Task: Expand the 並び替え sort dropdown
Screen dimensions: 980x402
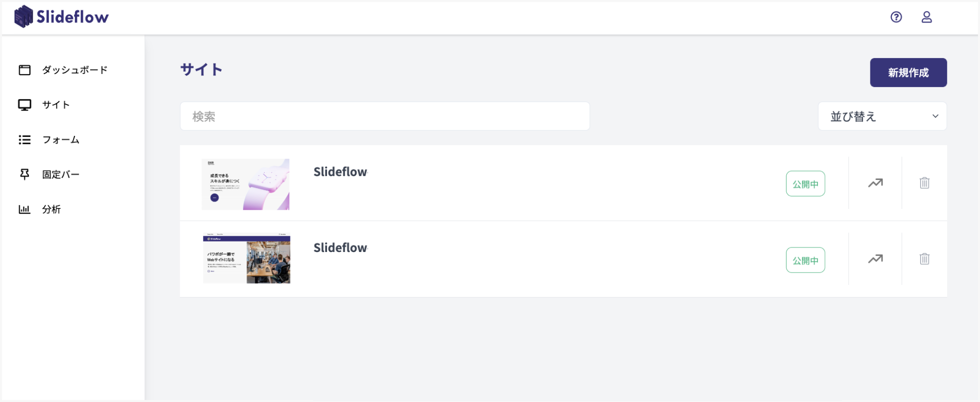Action: click(882, 116)
